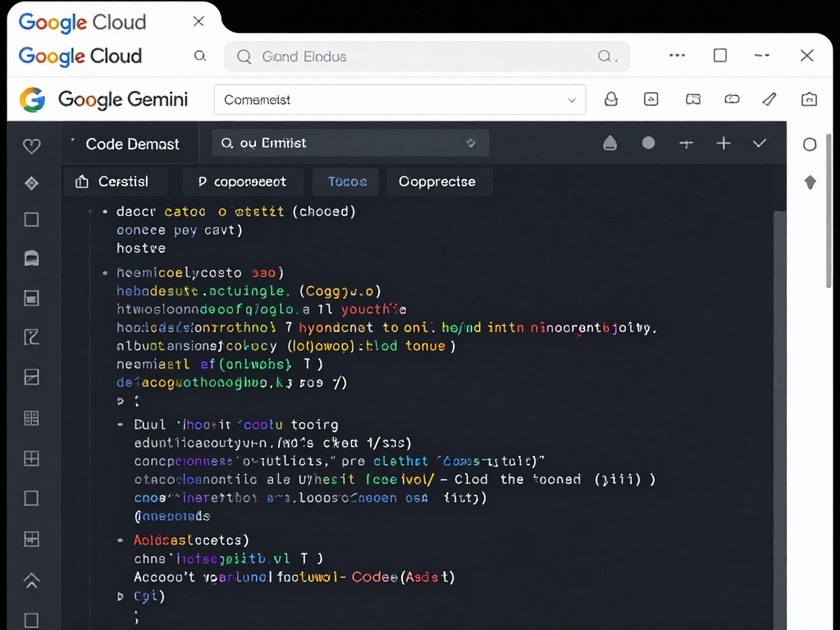Open the camera icon at the top right
The image size is (840, 630).
click(809, 98)
